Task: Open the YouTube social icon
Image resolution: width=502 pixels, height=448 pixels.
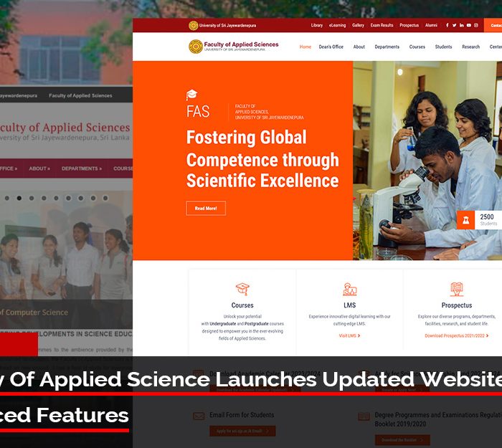Action: point(469,25)
